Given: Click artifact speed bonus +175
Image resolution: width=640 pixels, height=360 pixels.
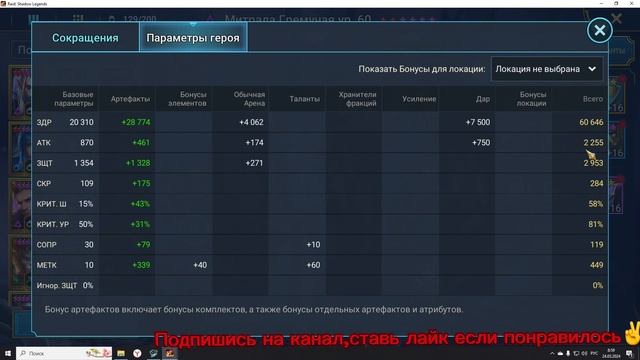Looking at the screenshot, I should (141, 183).
